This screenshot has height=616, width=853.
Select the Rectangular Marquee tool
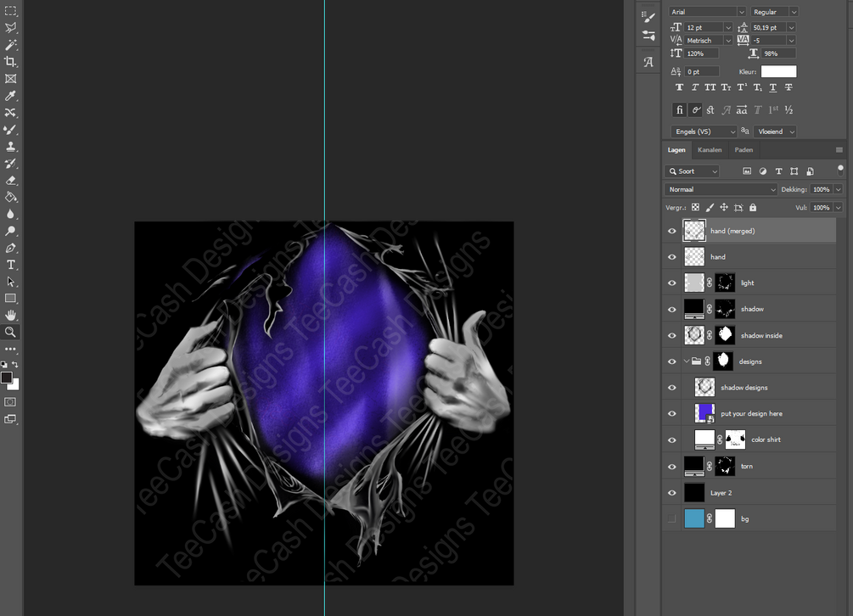tap(10, 11)
